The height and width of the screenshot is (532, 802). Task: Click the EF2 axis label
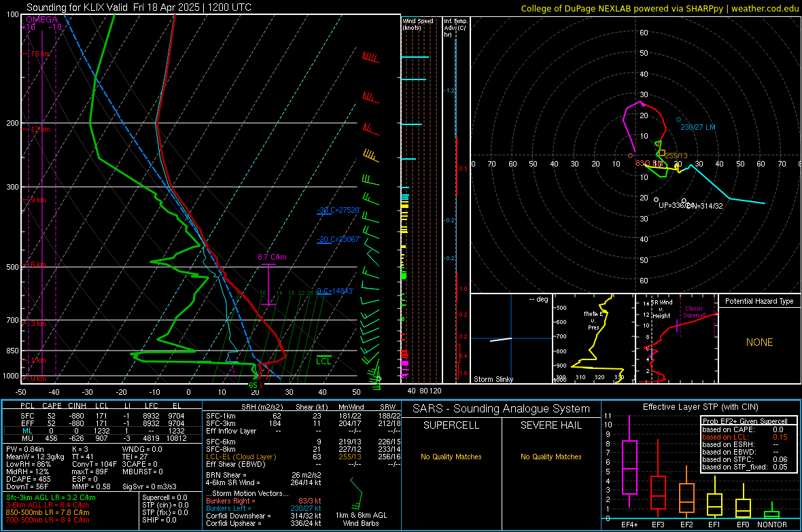(x=686, y=525)
